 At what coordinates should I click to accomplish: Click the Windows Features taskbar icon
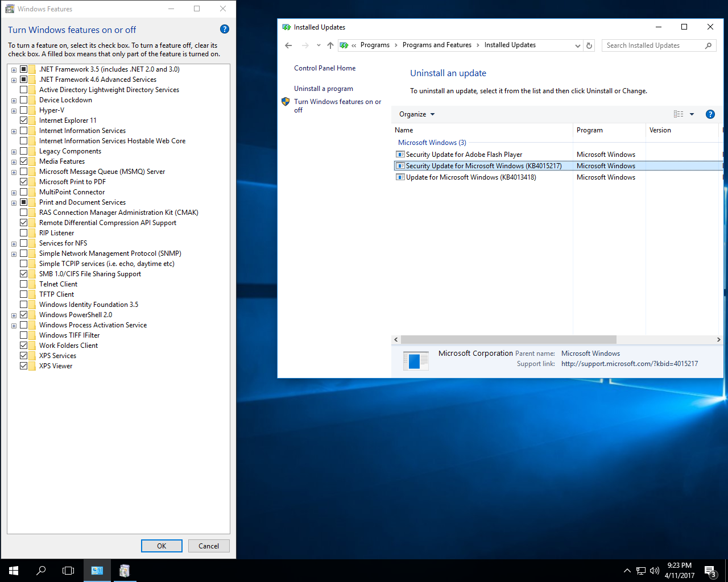[x=125, y=571]
